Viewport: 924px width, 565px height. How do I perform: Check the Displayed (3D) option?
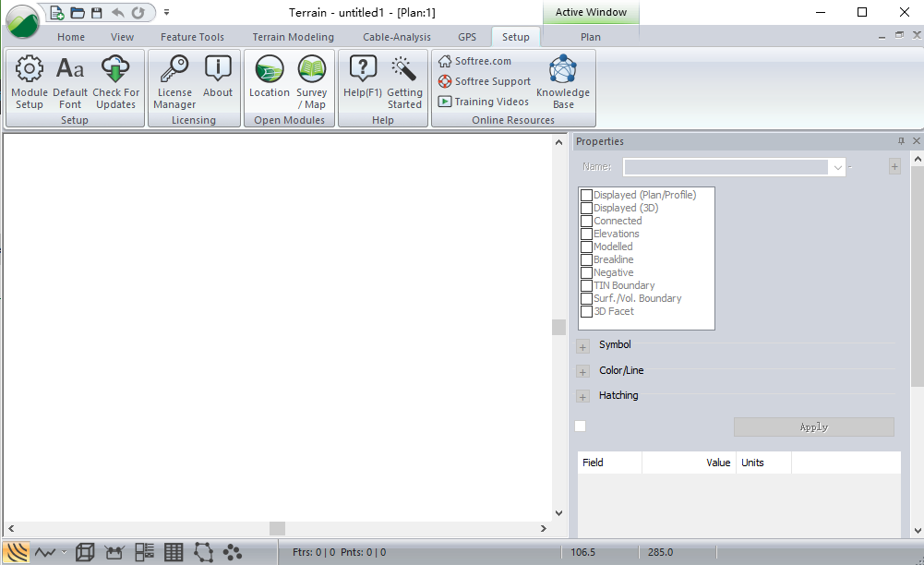tap(586, 209)
